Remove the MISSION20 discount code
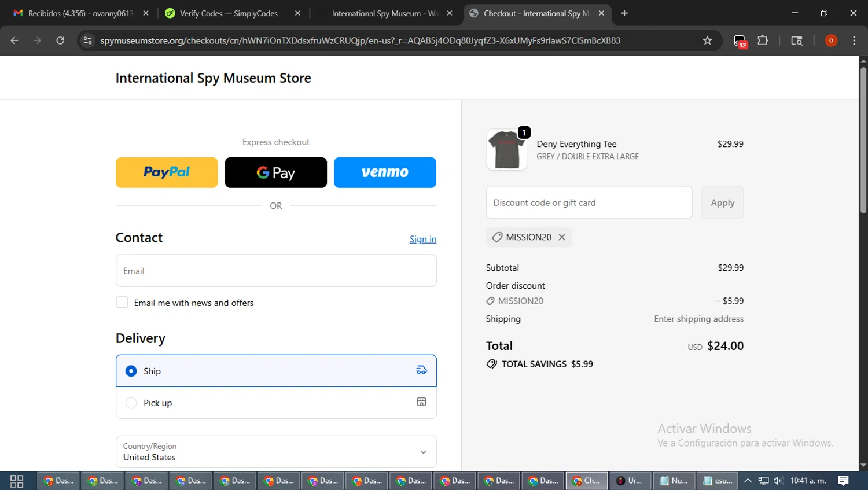The width and height of the screenshot is (868, 490). coord(562,237)
